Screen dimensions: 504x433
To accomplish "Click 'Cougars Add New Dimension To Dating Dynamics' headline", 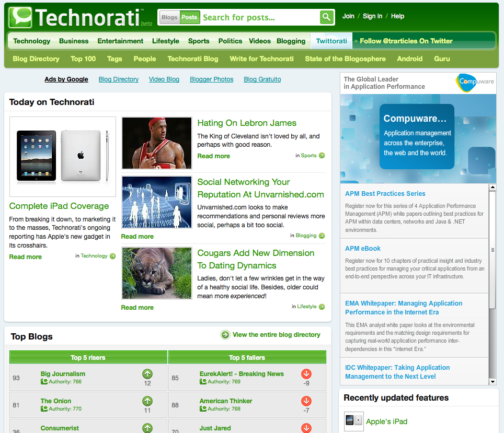I will pos(256,259).
